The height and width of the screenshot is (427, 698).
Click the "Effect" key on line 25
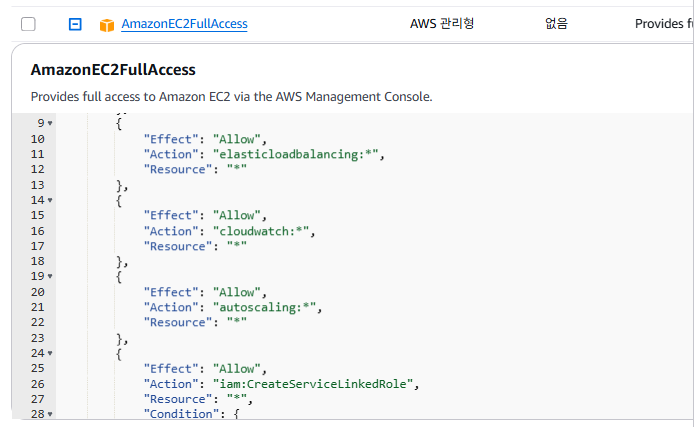tap(171, 369)
